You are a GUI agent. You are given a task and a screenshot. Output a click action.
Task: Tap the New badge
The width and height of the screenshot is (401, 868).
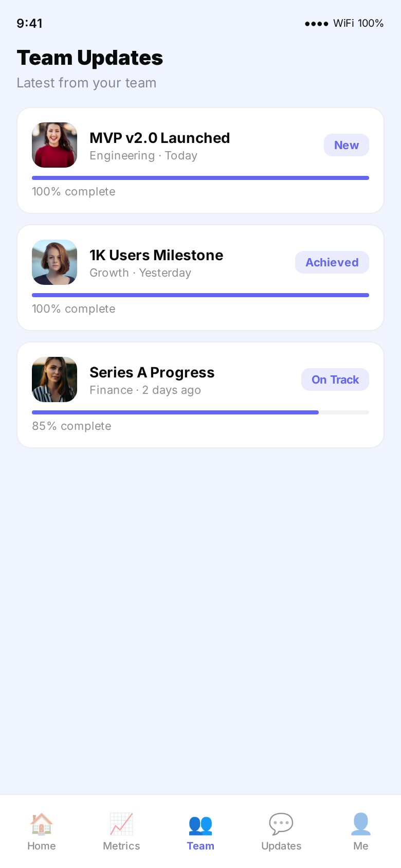click(347, 145)
